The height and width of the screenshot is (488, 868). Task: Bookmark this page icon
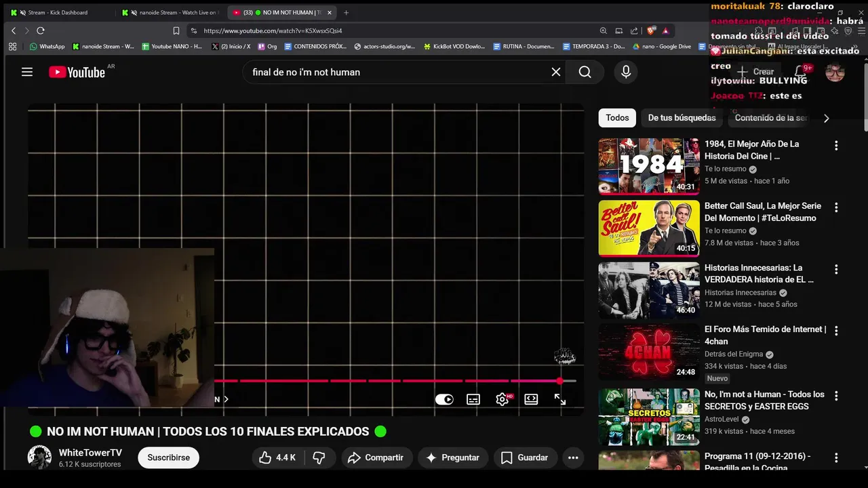[176, 30]
